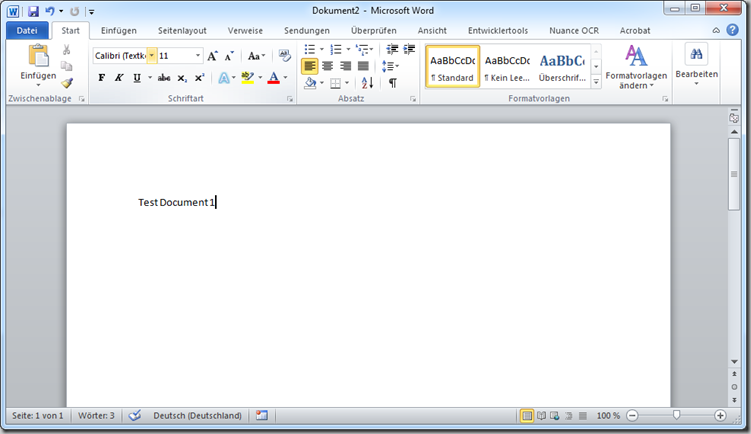Click zoom slider handle
The width and height of the screenshot is (751, 434).
point(676,415)
